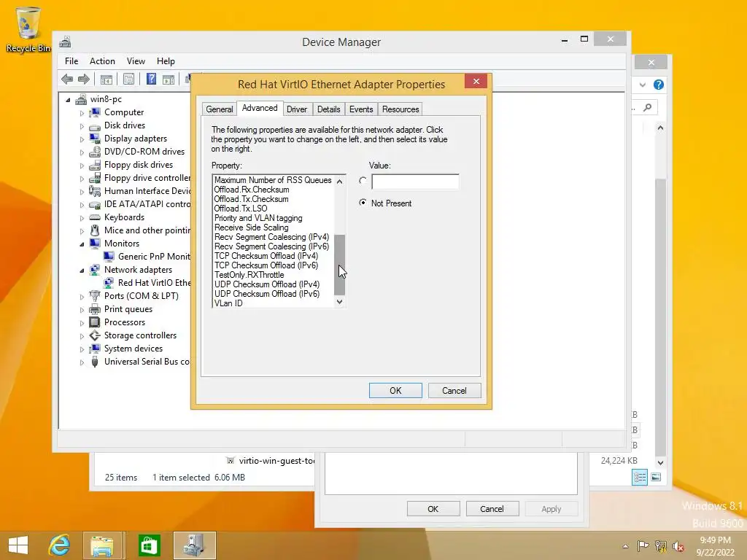The image size is (747, 560).
Task: Click the System devices icon
Action: point(95,349)
